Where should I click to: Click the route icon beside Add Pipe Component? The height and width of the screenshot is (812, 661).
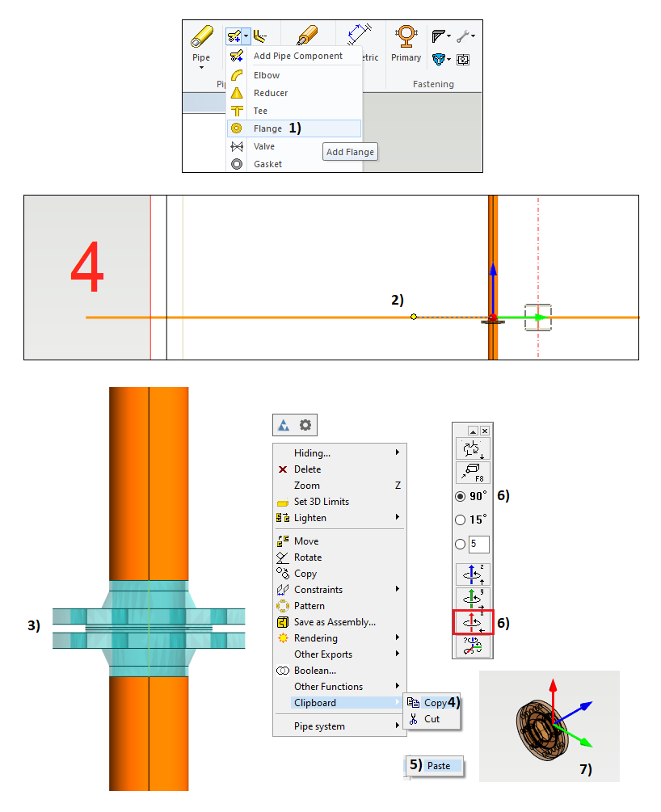[x=260, y=36]
